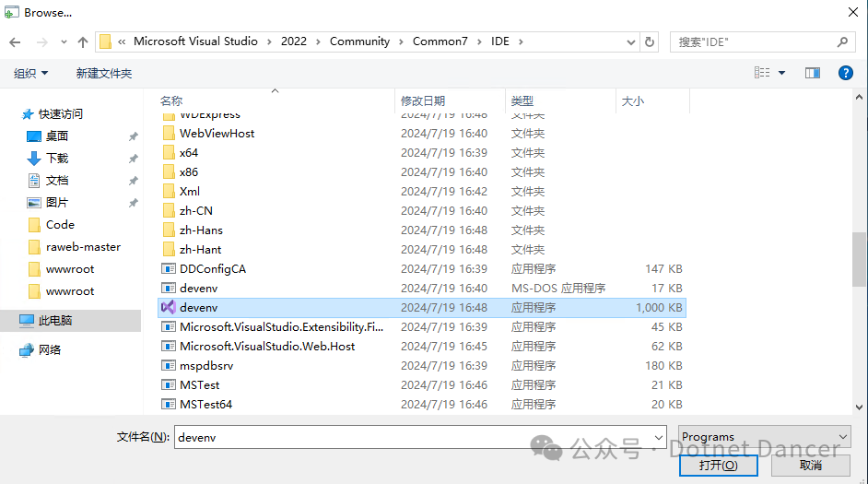Open the address bar history dropdown
The height and width of the screenshot is (484, 868).
[x=631, y=42]
